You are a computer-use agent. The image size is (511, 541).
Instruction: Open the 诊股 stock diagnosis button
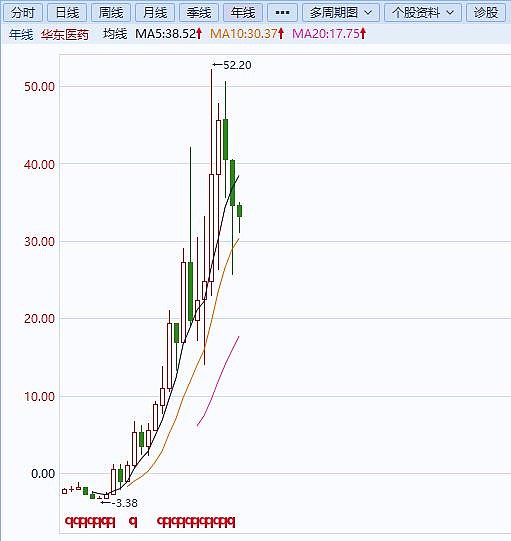(x=486, y=13)
